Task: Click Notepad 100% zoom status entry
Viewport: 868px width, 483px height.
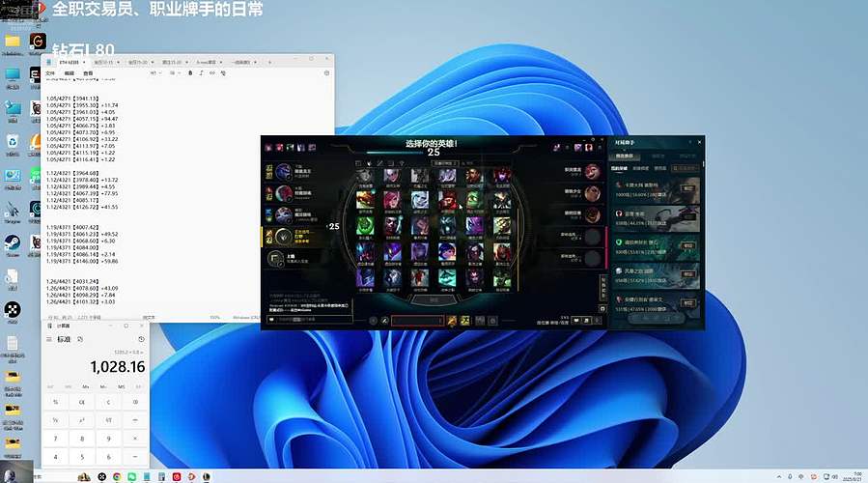Action: tap(214, 318)
